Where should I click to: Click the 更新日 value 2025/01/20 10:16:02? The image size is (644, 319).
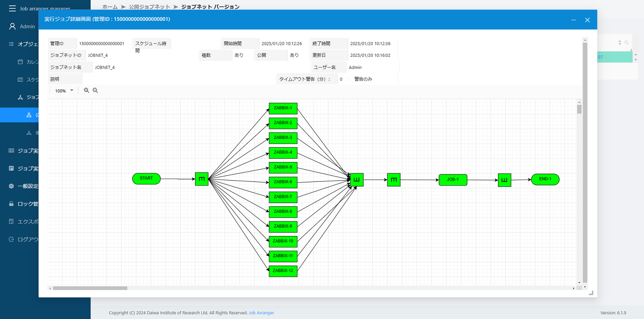tap(370, 55)
